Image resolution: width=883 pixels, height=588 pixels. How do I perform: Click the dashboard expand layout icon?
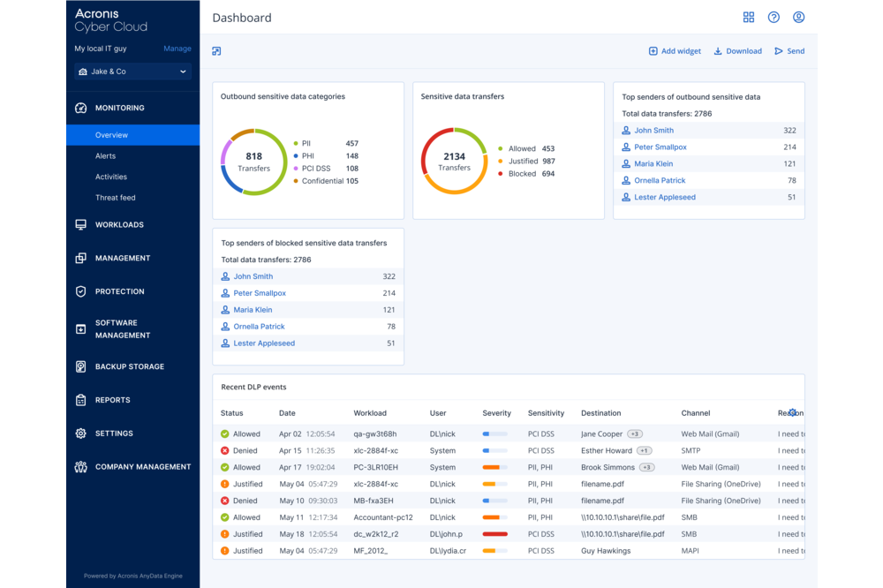click(217, 51)
